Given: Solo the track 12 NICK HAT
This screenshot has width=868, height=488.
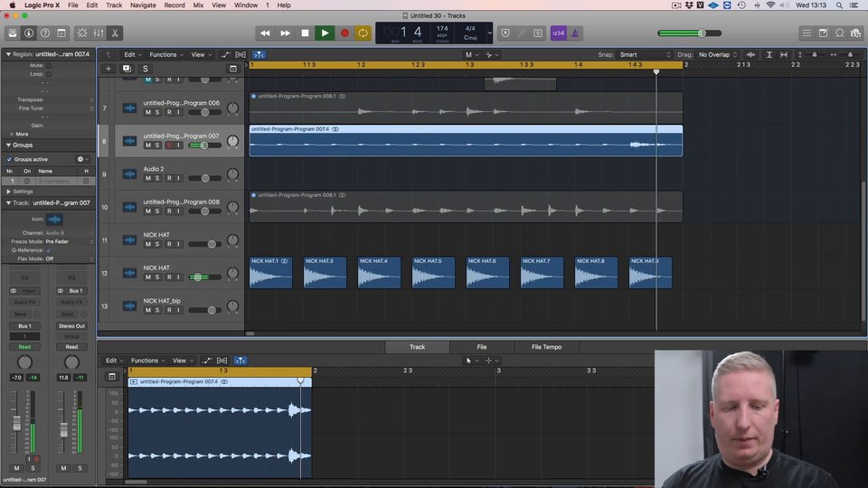Looking at the screenshot, I should coord(157,277).
